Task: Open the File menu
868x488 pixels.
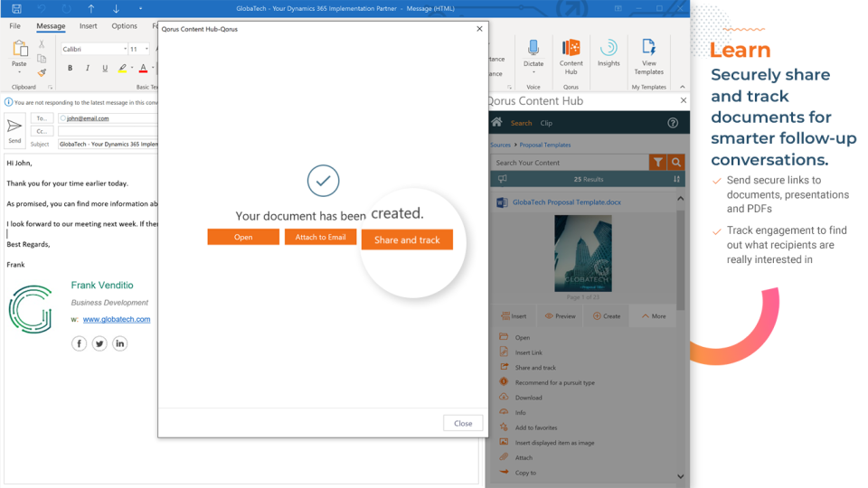Action: 15,26
